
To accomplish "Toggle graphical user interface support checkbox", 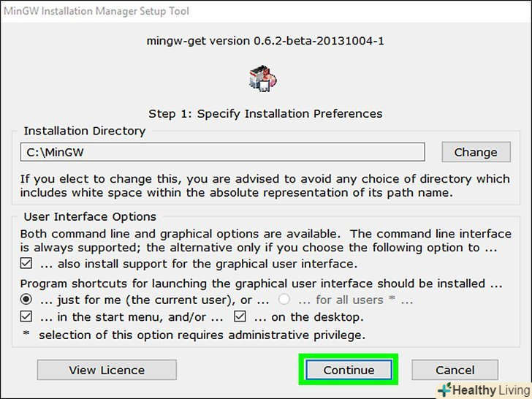I will [26, 264].
